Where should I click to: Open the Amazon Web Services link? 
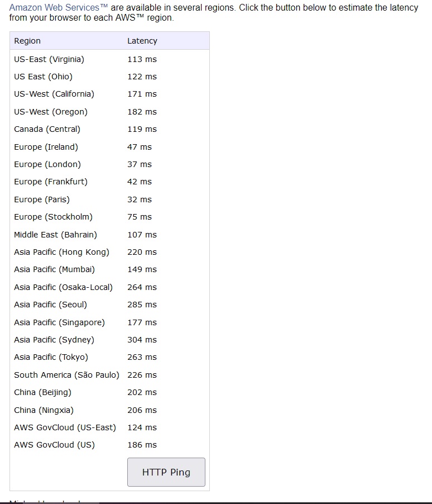click(x=59, y=7)
